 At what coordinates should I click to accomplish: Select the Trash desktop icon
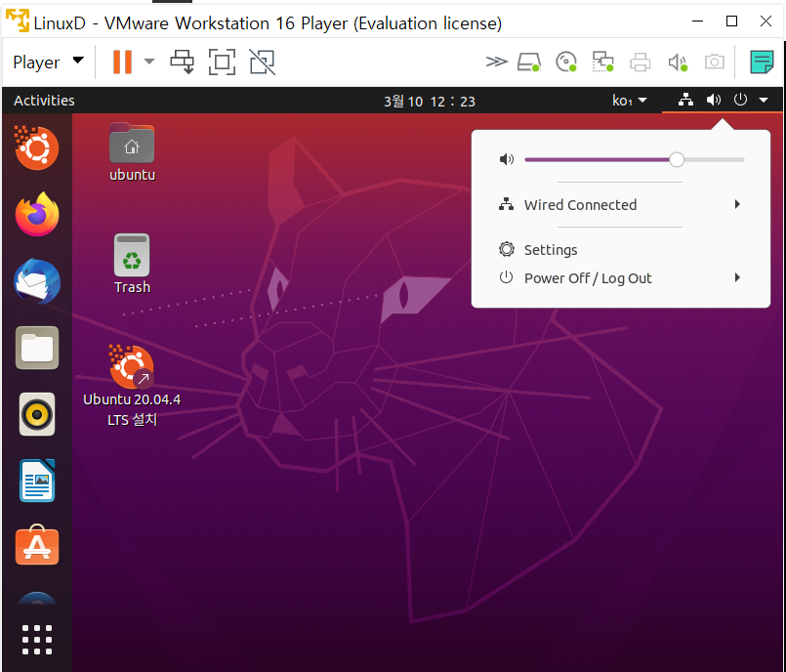(x=132, y=264)
